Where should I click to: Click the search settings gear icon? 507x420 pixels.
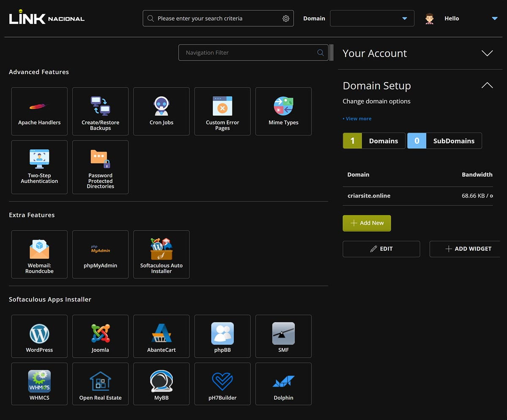286,19
